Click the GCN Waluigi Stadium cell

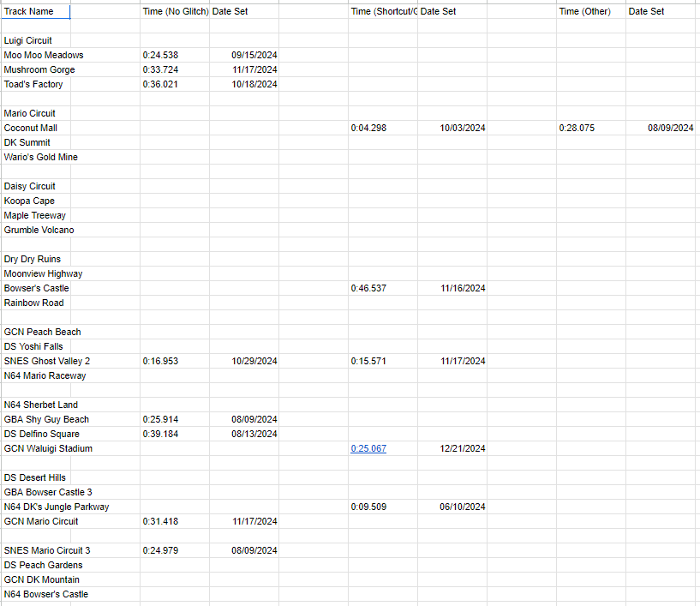click(x=36, y=448)
